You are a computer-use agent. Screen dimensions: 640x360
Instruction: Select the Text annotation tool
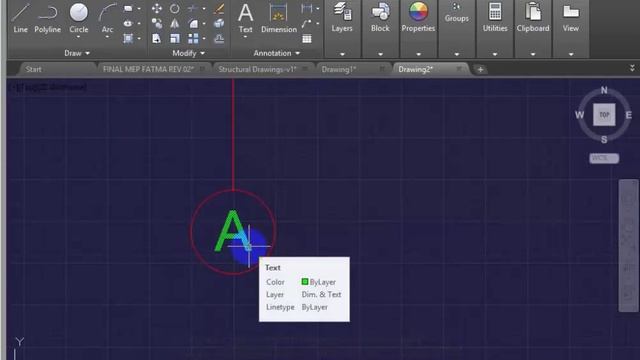pos(245,18)
